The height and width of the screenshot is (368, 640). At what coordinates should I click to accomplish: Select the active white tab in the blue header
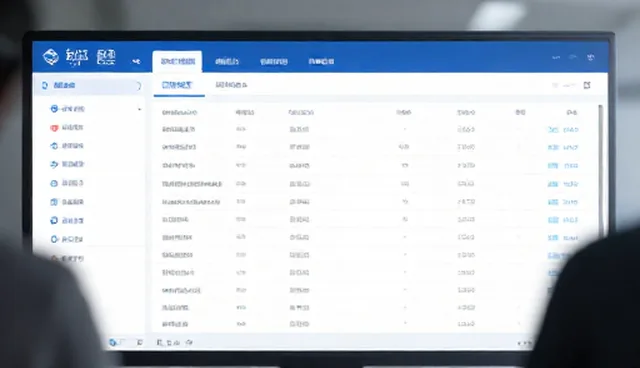point(177,62)
